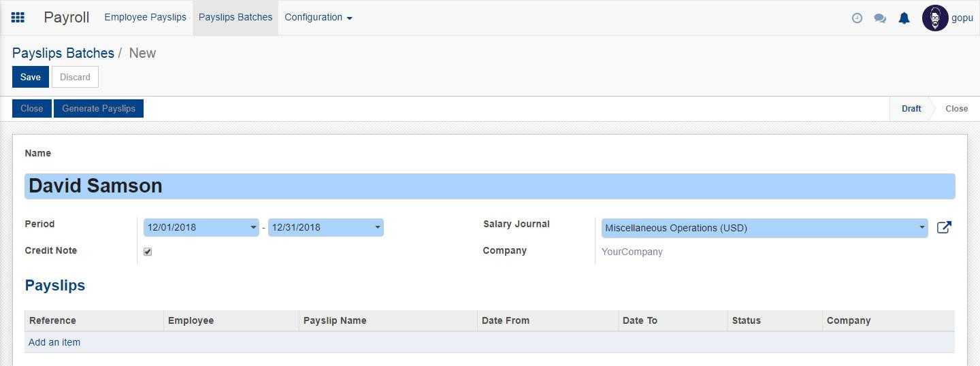Select the Payslips Batches menu item
Screen dimensions: 980x366
[235, 18]
